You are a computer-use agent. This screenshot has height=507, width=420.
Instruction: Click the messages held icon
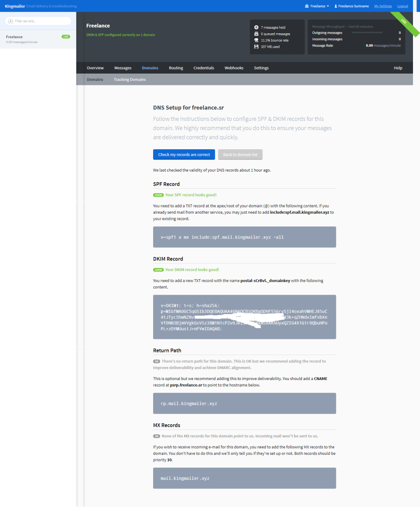[256, 27]
